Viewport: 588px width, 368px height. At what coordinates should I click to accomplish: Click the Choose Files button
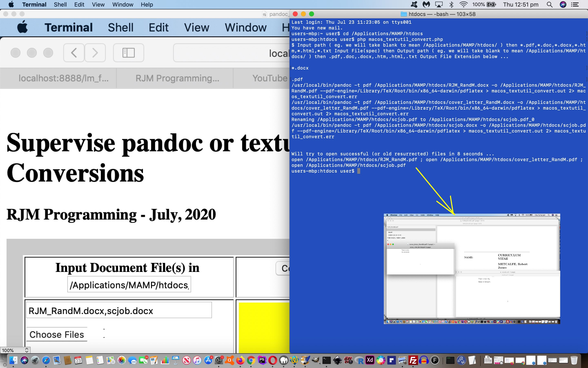click(57, 334)
